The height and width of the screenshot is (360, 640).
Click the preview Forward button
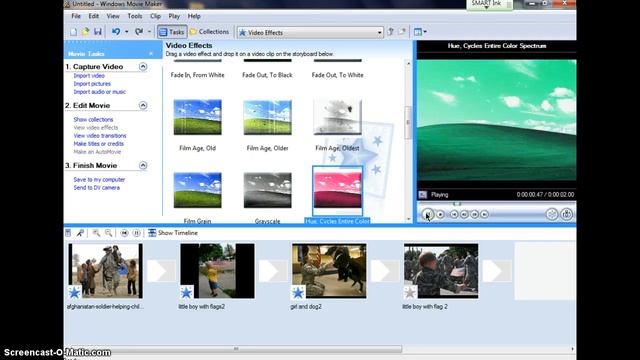[x=484, y=214]
